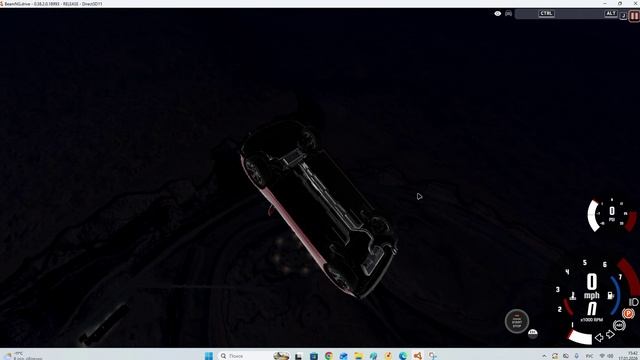This screenshot has height=360, width=640.
Task: Toggle the eye visibility icon in top bar
Action: pos(498,13)
